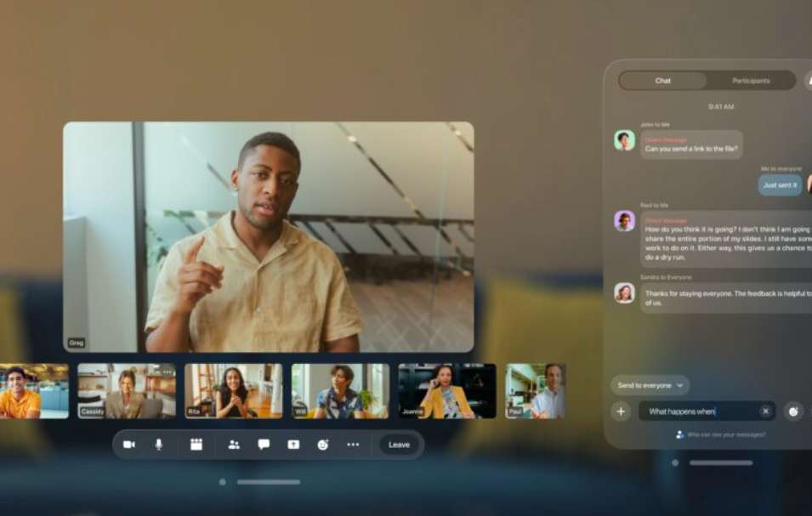Clear the chat message with the X
812x516 pixels.
tap(765, 411)
